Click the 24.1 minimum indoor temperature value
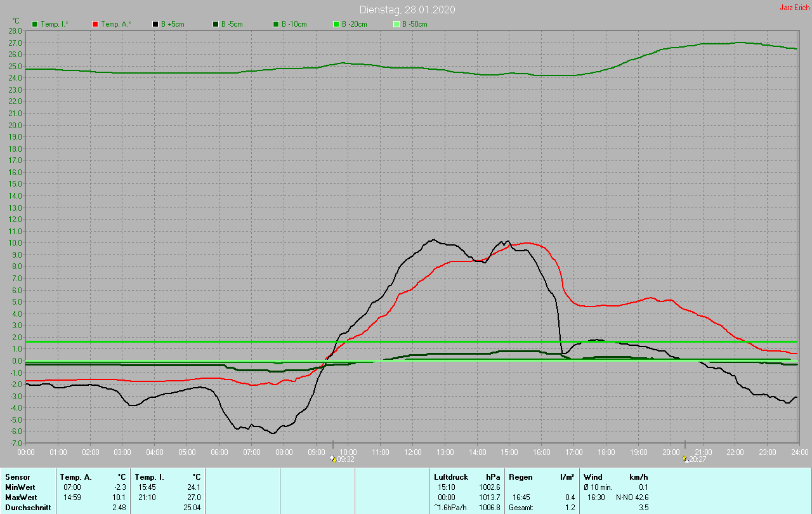812x514 pixels. (x=193, y=487)
